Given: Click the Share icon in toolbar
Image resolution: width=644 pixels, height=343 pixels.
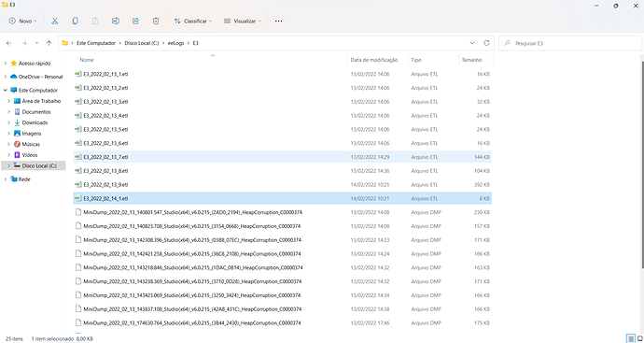Looking at the screenshot, I should pyautogui.click(x=135, y=21).
